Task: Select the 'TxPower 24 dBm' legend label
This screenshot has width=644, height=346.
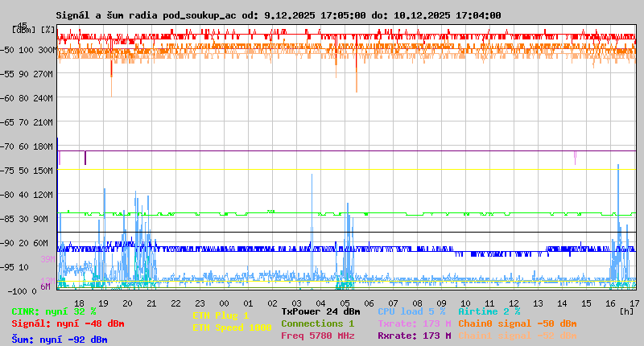Action: pyautogui.click(x=320, y=311)
